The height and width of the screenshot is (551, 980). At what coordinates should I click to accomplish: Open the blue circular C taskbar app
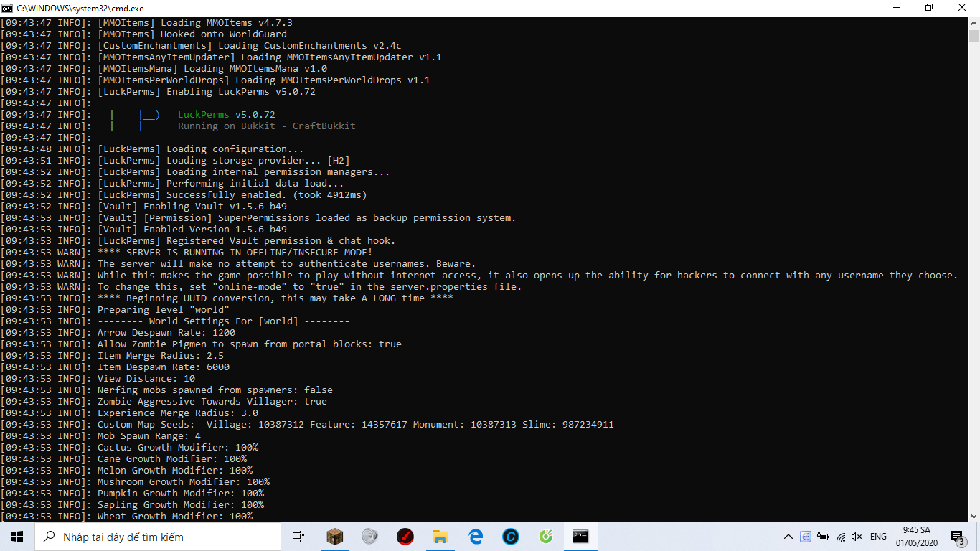pyautogui.click(x=511, y=537)
